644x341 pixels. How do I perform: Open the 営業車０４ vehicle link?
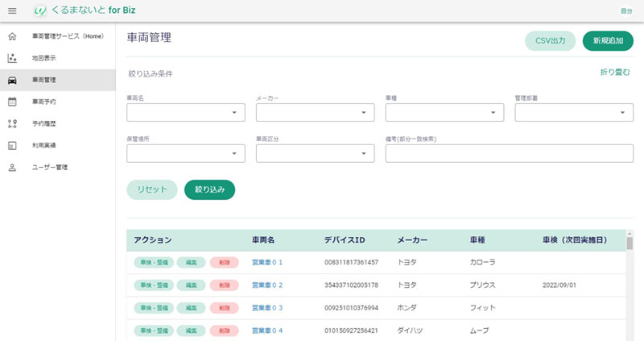[267, 331]
